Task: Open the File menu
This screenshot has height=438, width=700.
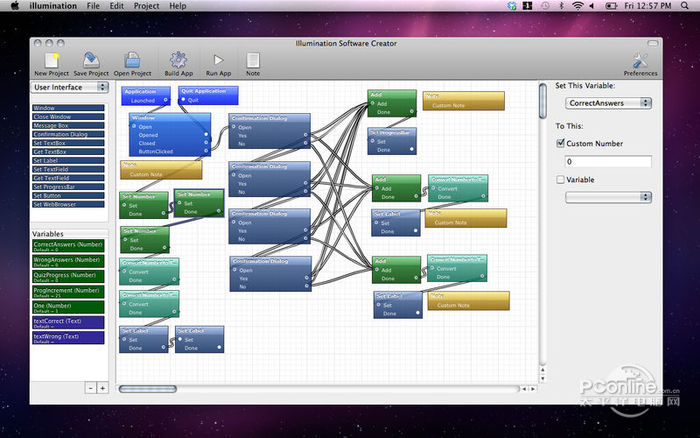Action: pos(93,6)
